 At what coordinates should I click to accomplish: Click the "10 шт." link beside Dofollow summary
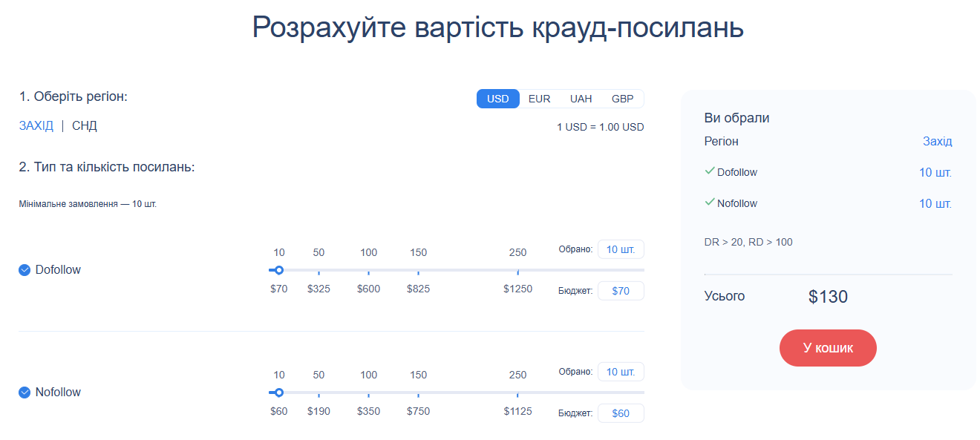click(x=935, y=171)
